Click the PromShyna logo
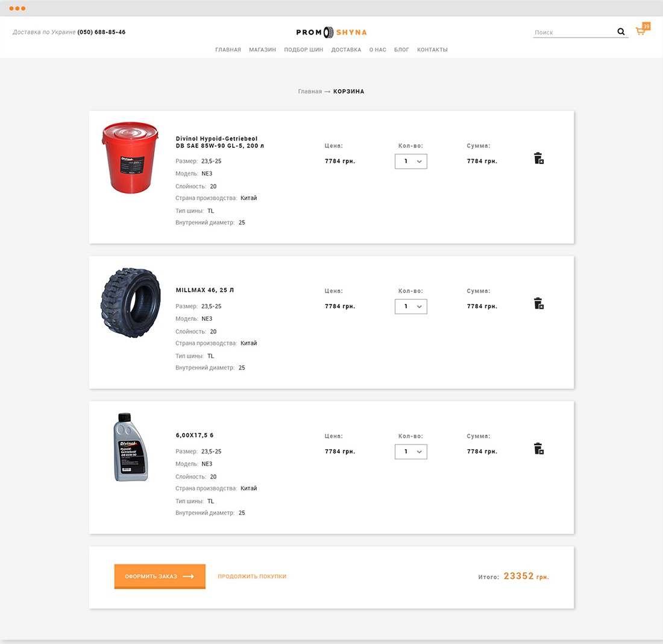 coord(331,32)
